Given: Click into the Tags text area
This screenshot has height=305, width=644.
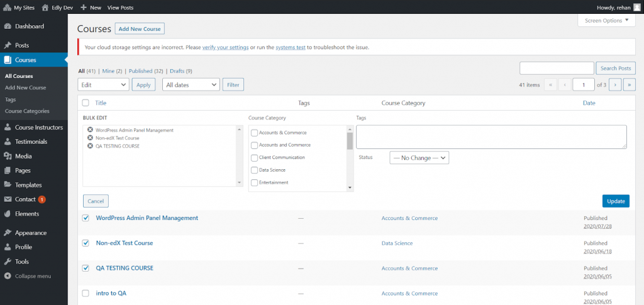Looking at the screenshot, I should tap(491, 136).
